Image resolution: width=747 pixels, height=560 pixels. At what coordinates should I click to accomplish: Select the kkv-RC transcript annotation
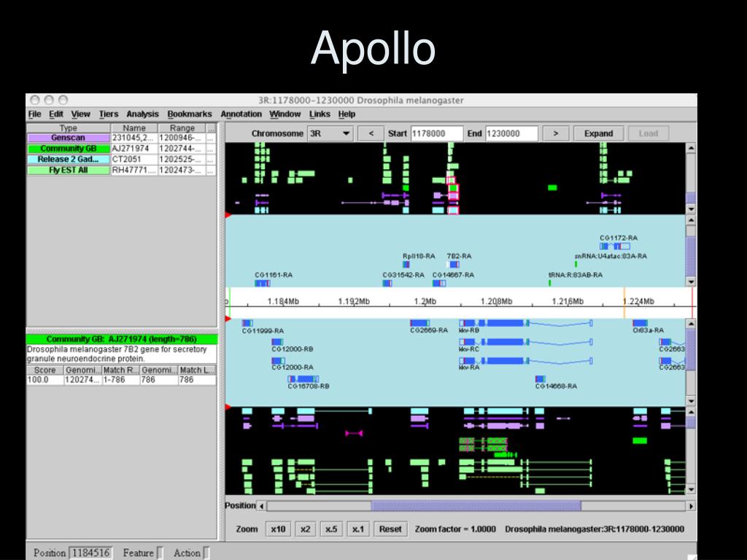pos(526,343)
